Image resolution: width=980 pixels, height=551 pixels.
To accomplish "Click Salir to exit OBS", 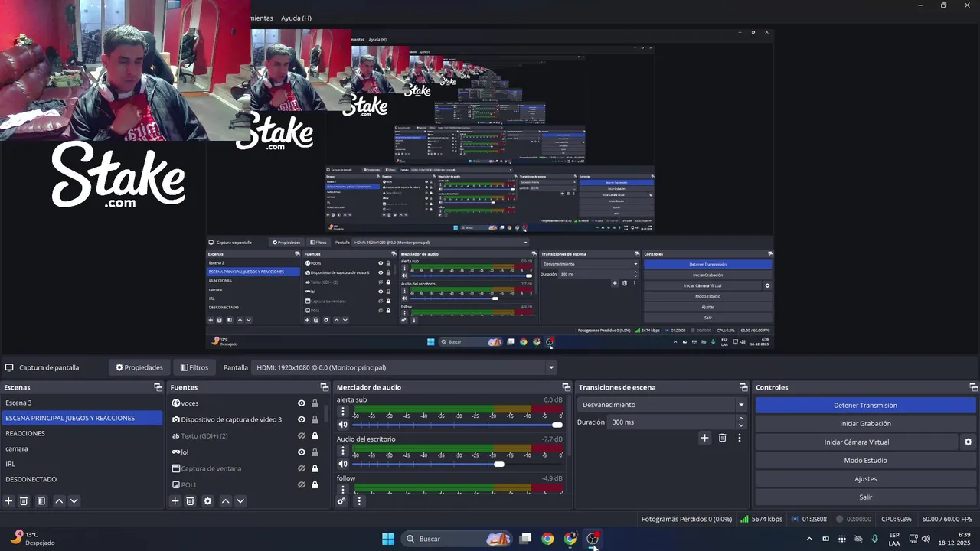I will pyautogui.click(x=865, y=497).
